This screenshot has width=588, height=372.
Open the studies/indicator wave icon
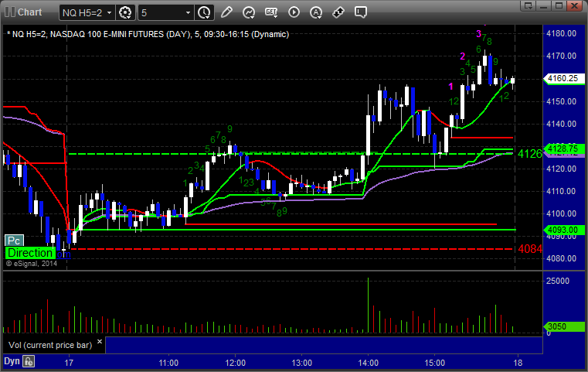(x=249, y=12)
